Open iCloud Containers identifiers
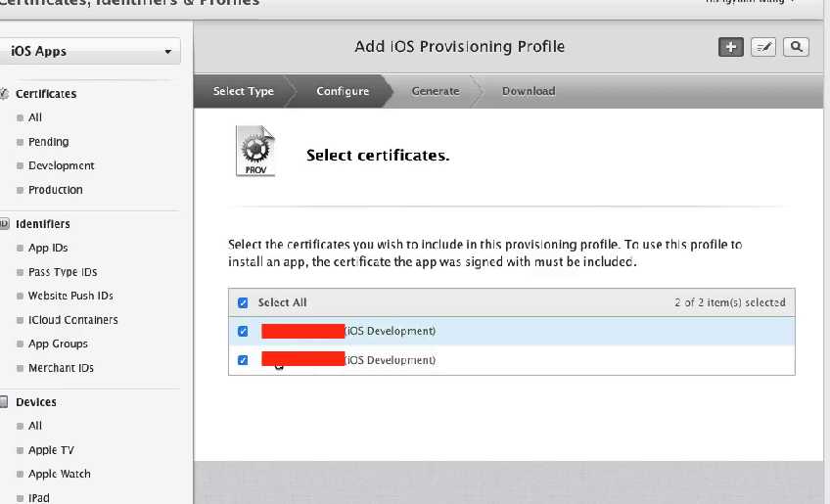830x504 pixels. coord(72,320)
